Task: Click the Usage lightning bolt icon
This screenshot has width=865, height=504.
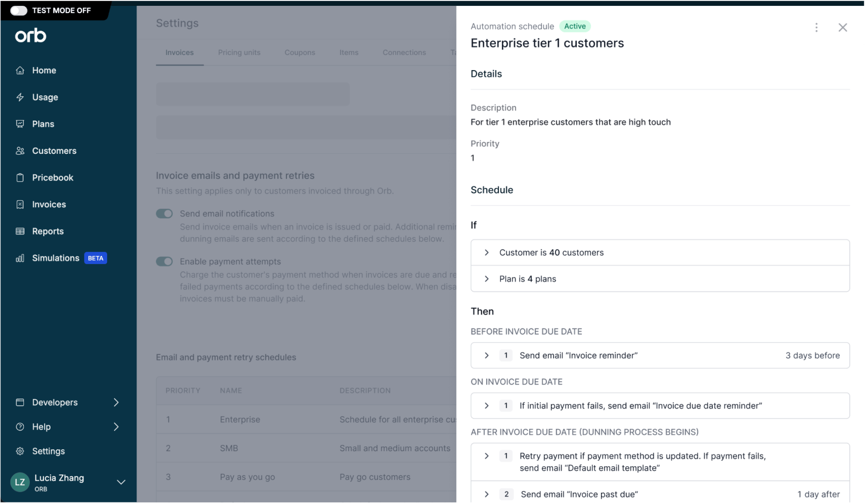Action: pos(20,98)
